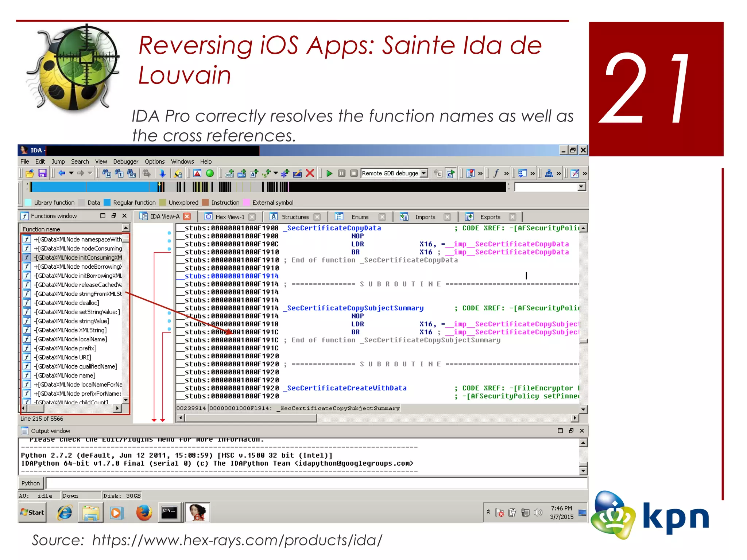Pause the debugger process

pyautogui.click(x=342, y=174)
